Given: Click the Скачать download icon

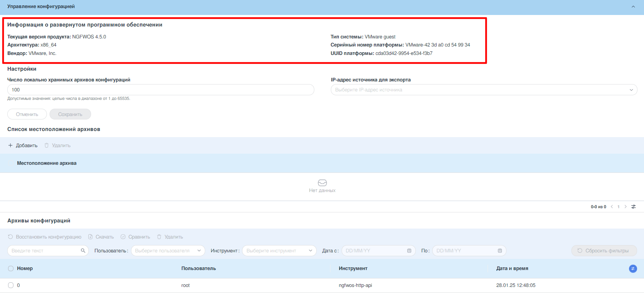Looking at the screenshot, I should click(90, 237).
